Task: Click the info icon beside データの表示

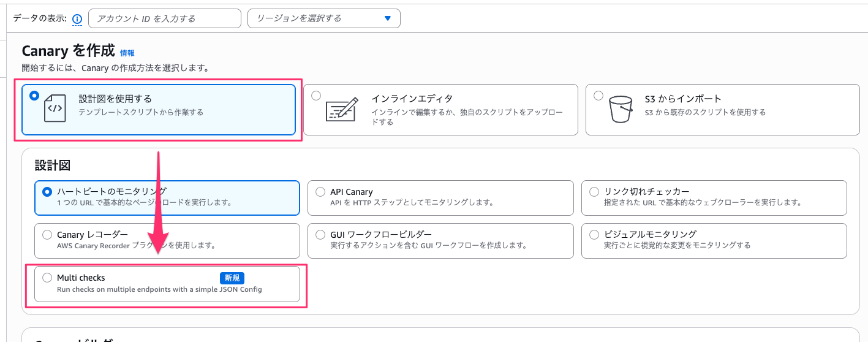Action: click(x=77, y=19)
